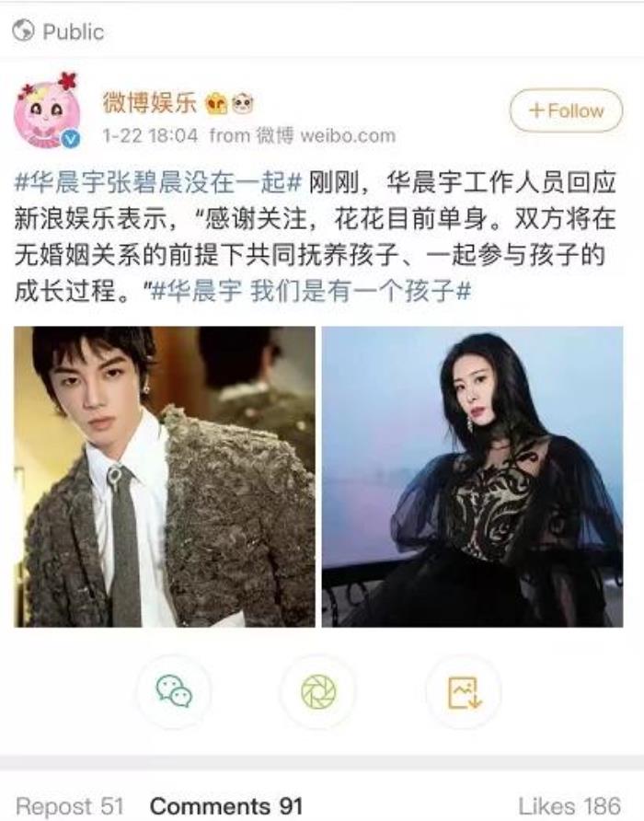Click the blue verified badge on avatar

[71, 139]
